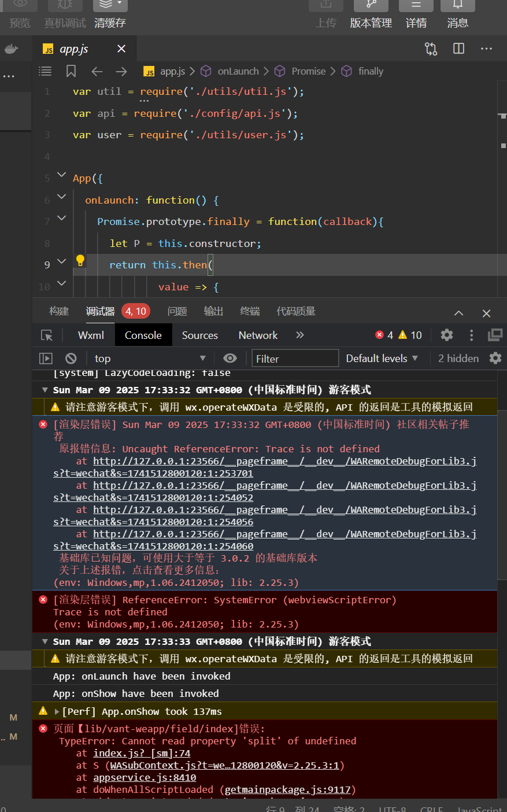Collapse the value => fold on line 10

(62, 283)
